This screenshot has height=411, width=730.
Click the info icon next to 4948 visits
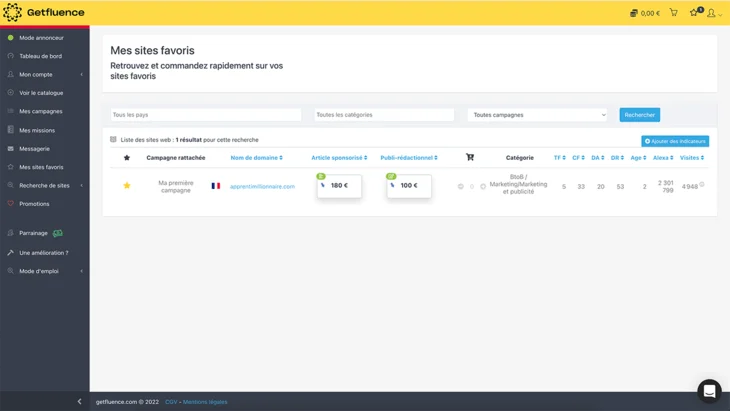point(702,185)
